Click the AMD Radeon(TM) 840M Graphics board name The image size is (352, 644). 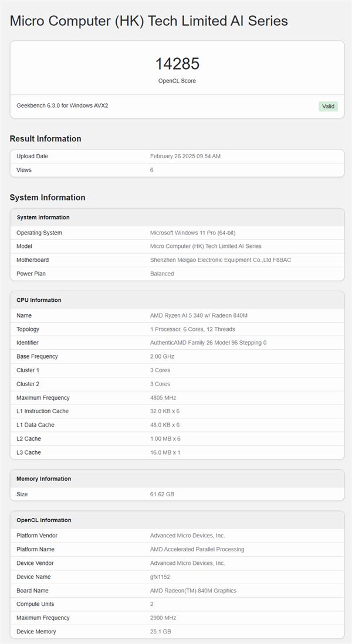click(x=193, y=591)
